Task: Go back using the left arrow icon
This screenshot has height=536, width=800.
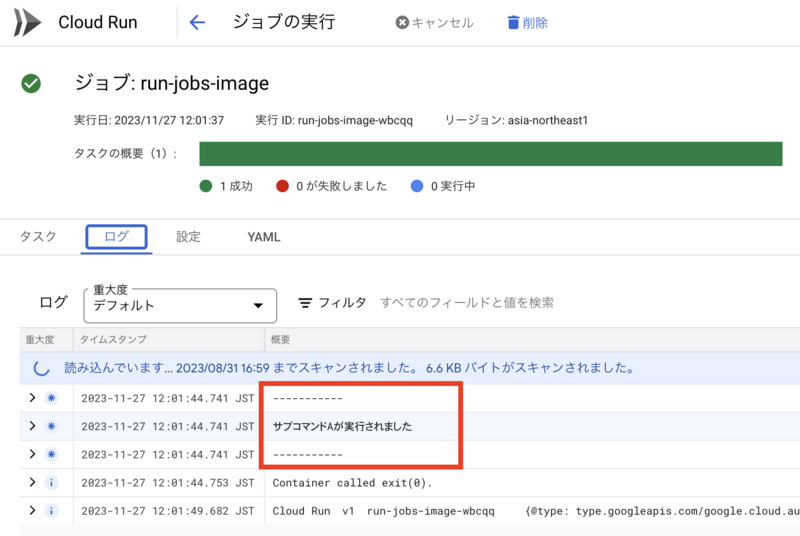Action: [197, 22]
